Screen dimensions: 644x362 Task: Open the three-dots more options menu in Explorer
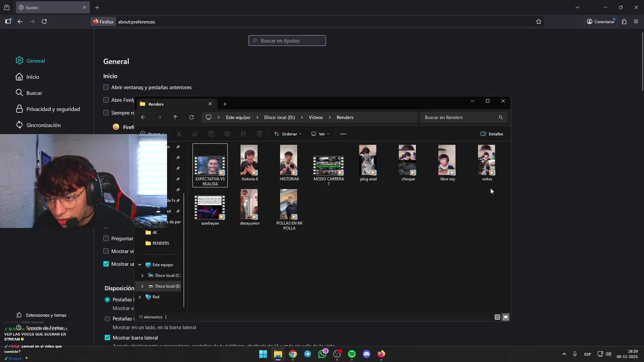coord(343,134)
